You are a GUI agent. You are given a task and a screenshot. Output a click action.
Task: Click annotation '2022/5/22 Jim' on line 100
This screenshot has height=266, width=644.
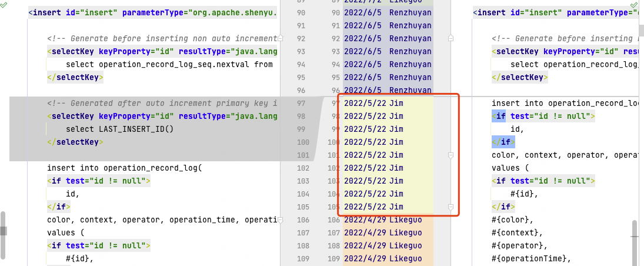tap(373, 142)
